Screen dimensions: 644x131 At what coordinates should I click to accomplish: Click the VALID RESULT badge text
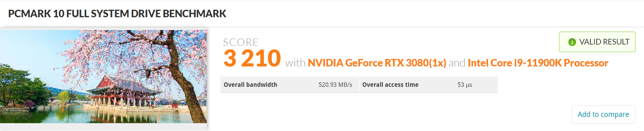tap(604, 42)
